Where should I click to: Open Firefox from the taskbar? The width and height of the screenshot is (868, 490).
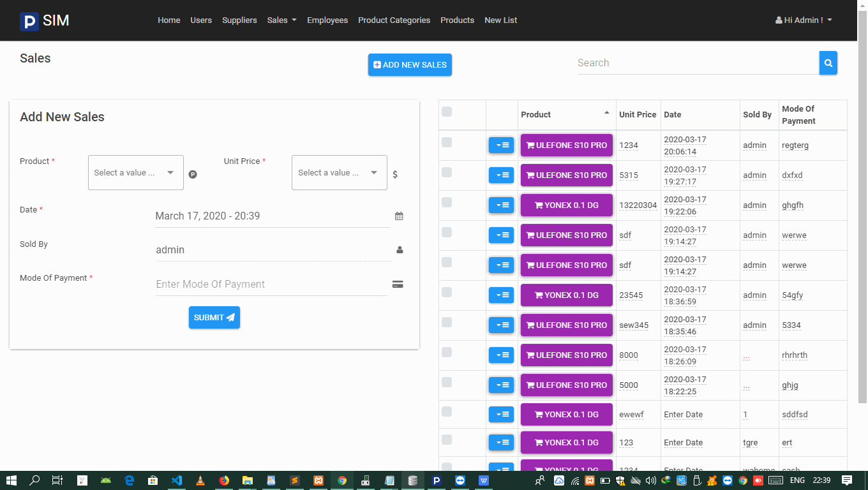coord(224,480)
